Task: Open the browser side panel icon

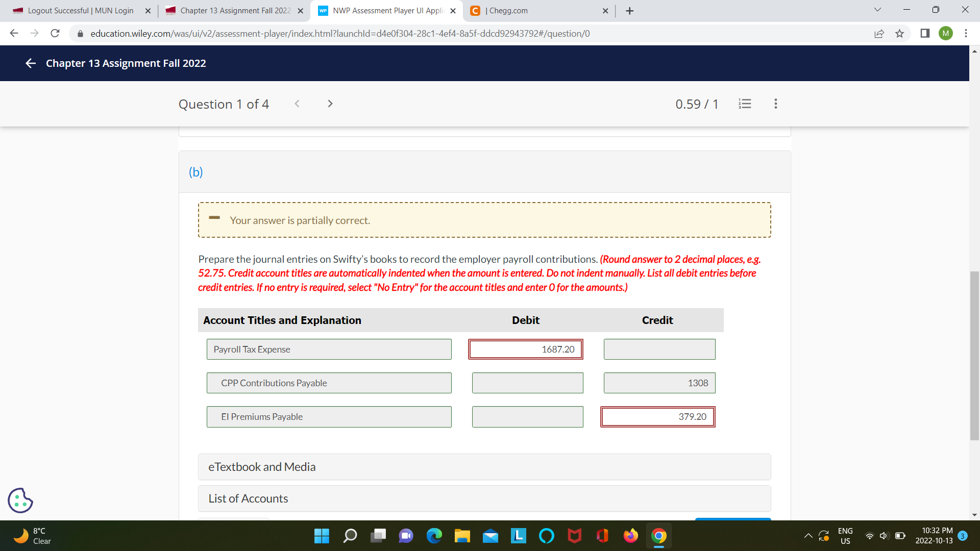Action: pos(924,33)
